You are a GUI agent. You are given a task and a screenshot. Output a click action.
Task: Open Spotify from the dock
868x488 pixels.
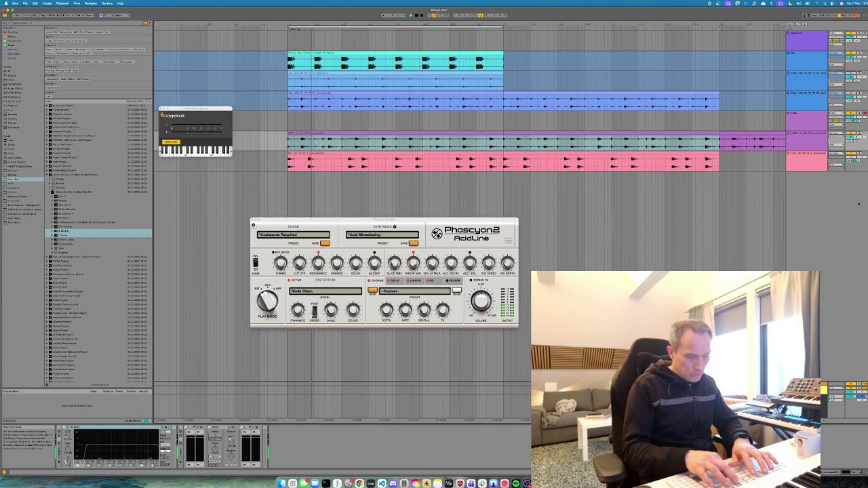click(x=516, y=483)
